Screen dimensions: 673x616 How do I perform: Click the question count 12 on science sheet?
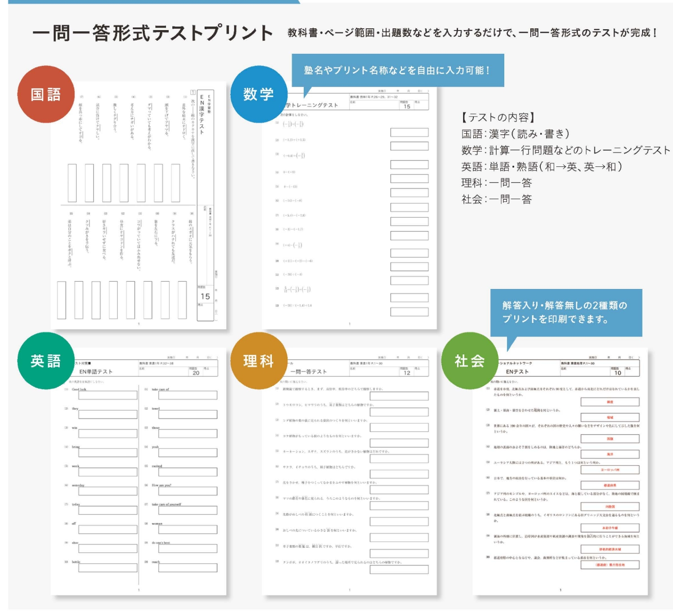click(x=407, y=373)
